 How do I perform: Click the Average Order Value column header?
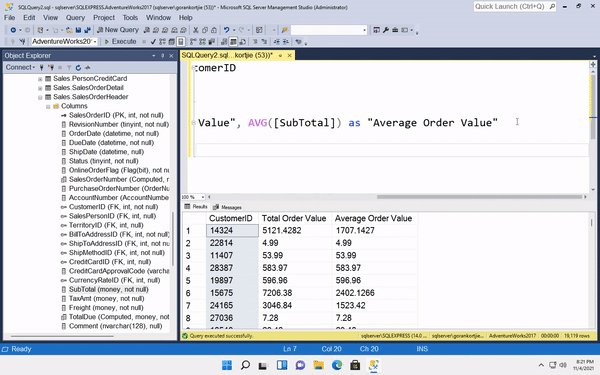[375, 218]
